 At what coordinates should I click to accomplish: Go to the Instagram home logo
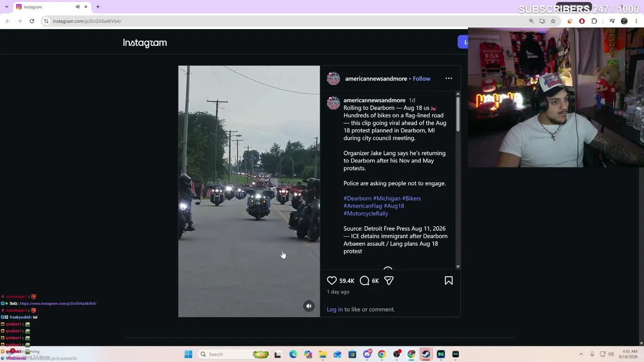point(145,43)
